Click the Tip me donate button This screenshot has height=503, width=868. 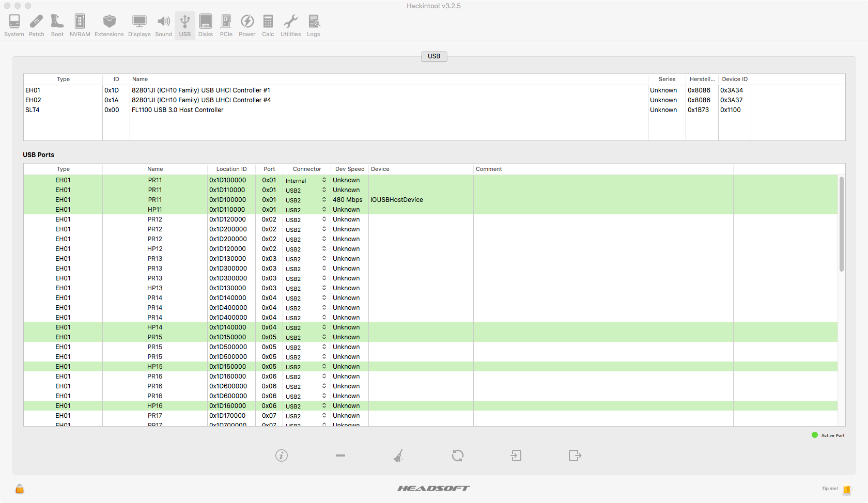coord(836,489)
